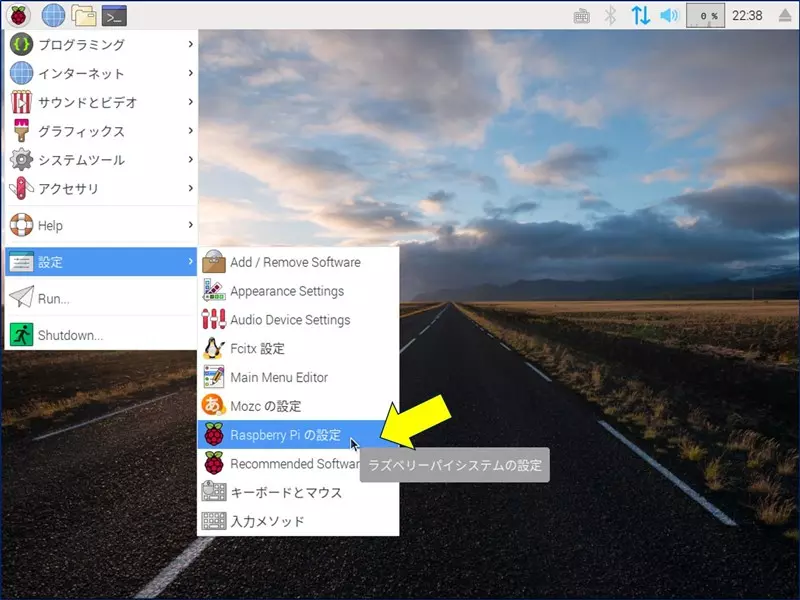Click the Audio Device Settings mixer icon

tap(214, 319)
